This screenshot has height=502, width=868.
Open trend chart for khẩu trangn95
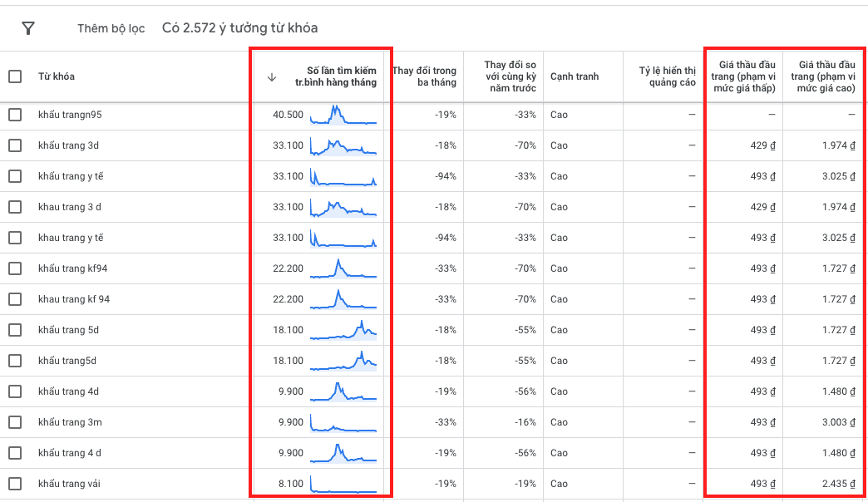(343, 115)
